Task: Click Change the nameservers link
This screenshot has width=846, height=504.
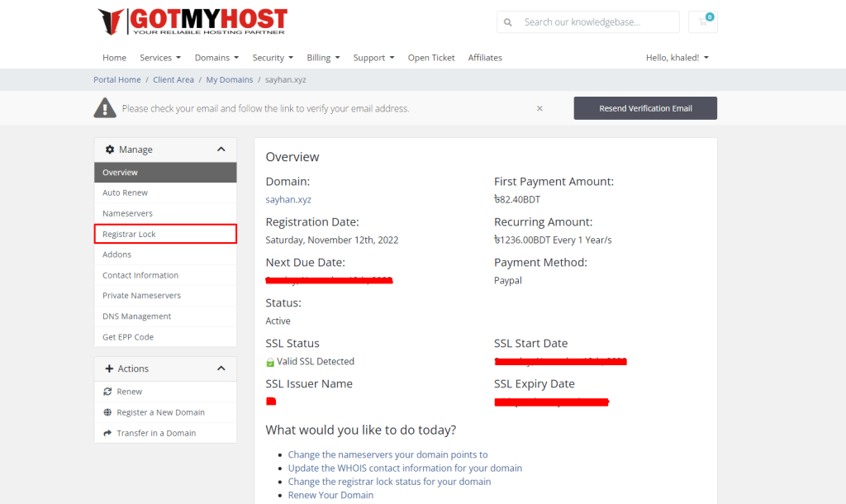Action: tap(387, 454)
